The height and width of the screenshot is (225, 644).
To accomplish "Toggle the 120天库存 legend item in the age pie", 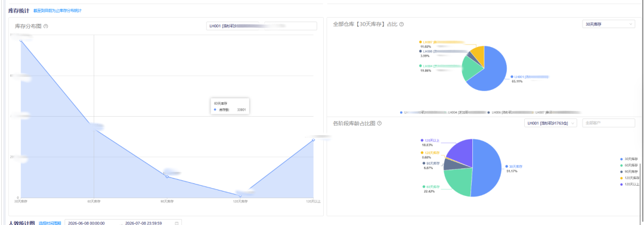I will (630, 178).
